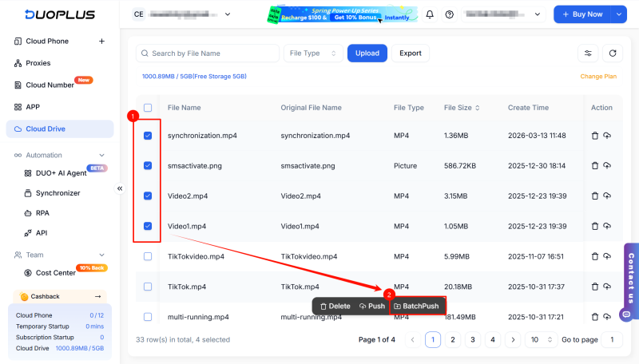
Task: Open the File Type dropdown
Action: click(x=312, y=53)
